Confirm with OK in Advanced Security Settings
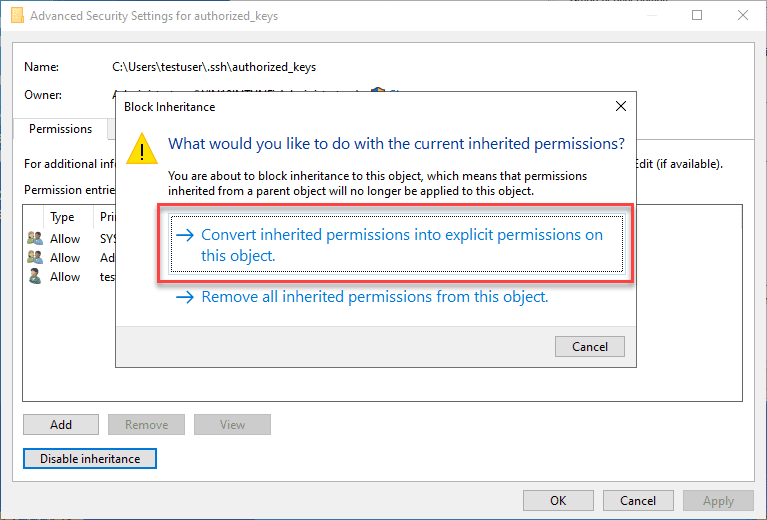767x520 pixels. point(558,501)
